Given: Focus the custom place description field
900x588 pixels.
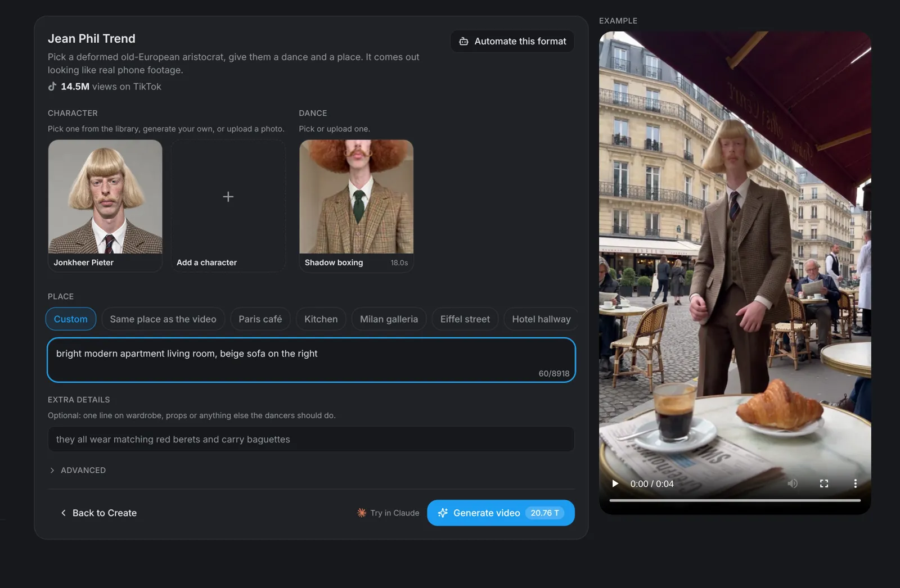Looking at the screenshot, I should point(311,360).
